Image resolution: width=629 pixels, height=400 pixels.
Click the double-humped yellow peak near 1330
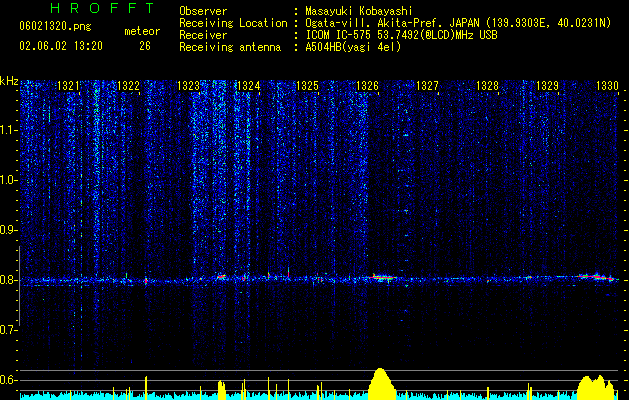(596, 388)
